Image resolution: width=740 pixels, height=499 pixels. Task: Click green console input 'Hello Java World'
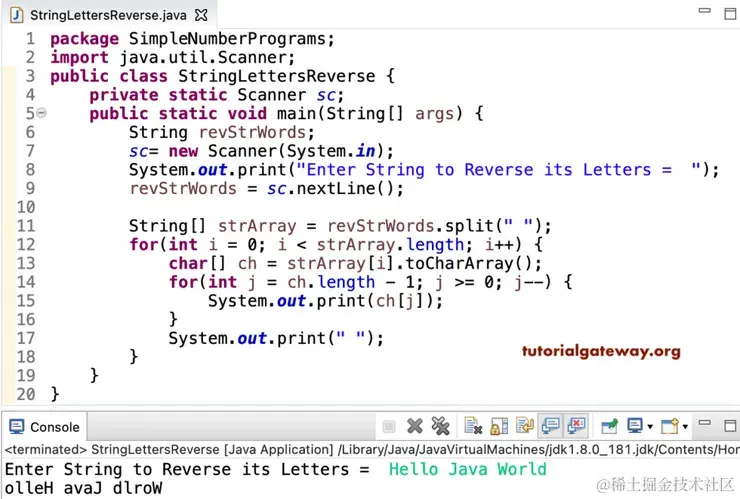467,469
